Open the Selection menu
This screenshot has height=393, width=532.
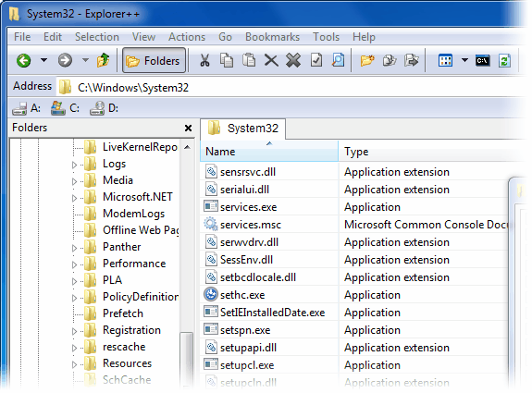[97, 37]
